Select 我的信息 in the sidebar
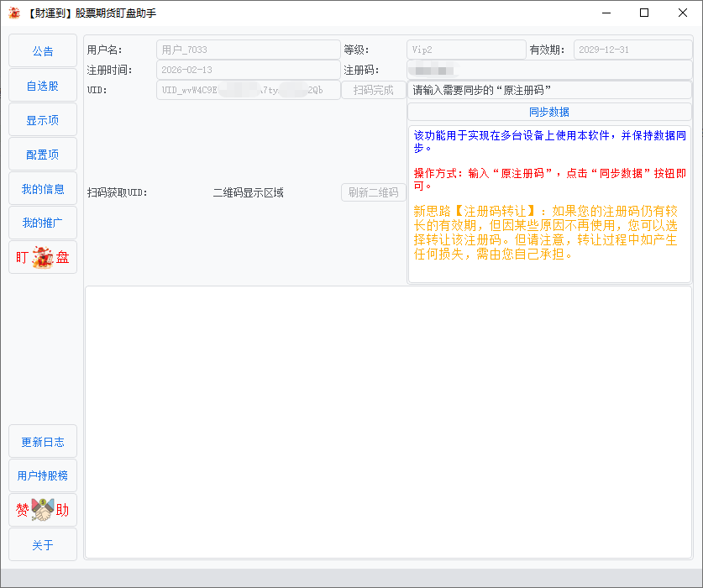 (43, 189)
